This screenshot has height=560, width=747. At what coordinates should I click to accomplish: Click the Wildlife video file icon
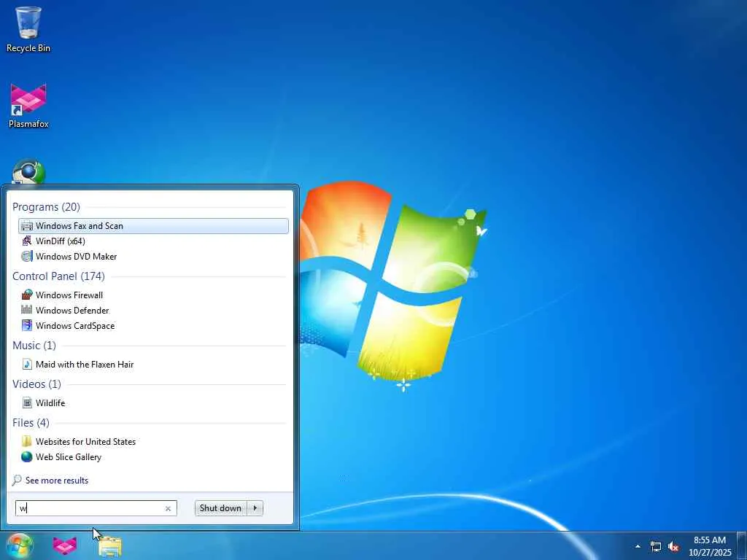[x=27, y=402]
